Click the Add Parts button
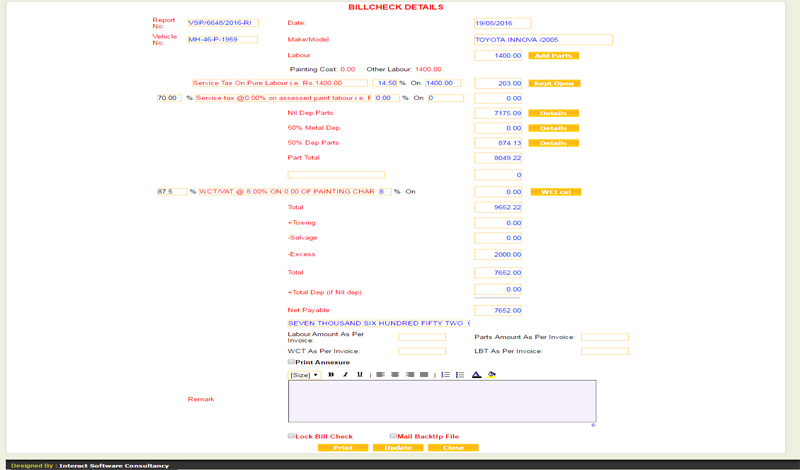Screen dimensions: 800x470 point(553,56)
